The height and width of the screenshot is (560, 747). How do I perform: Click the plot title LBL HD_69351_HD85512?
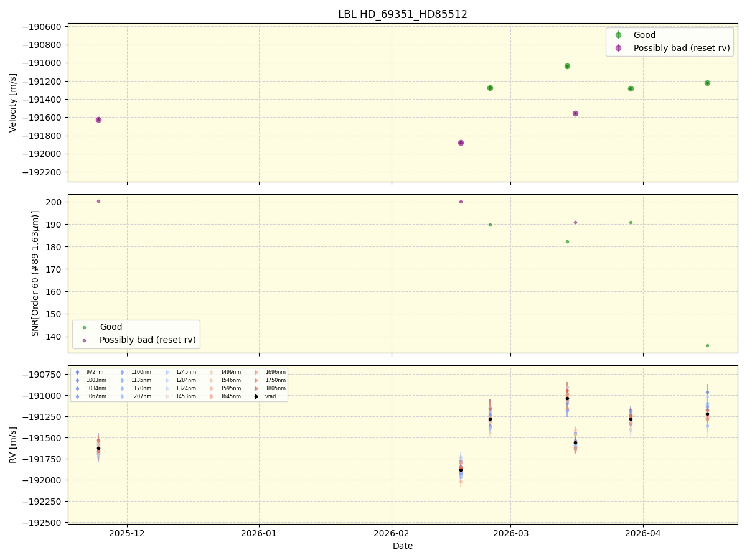click(x=403, y=14)
